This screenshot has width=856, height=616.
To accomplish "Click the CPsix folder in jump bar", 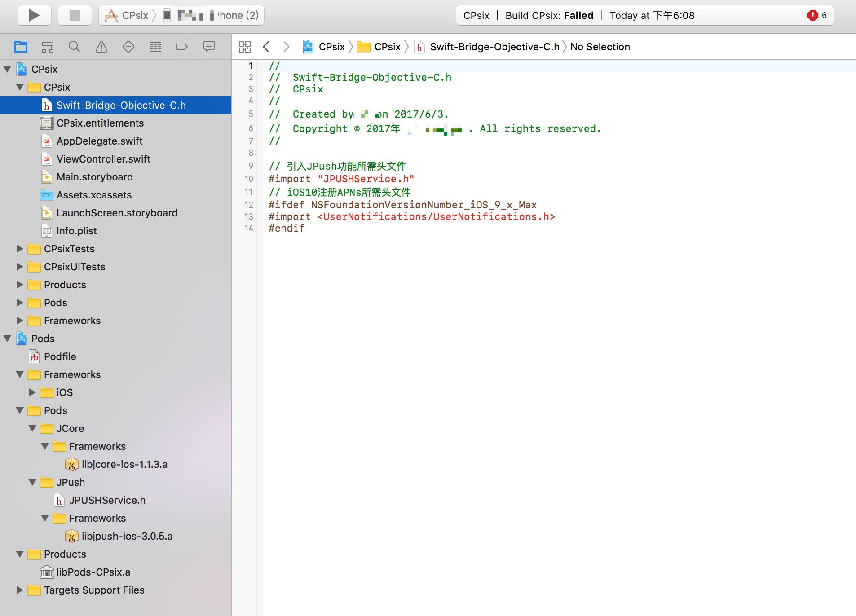I will pyautogui.click(x=379, y=47).
